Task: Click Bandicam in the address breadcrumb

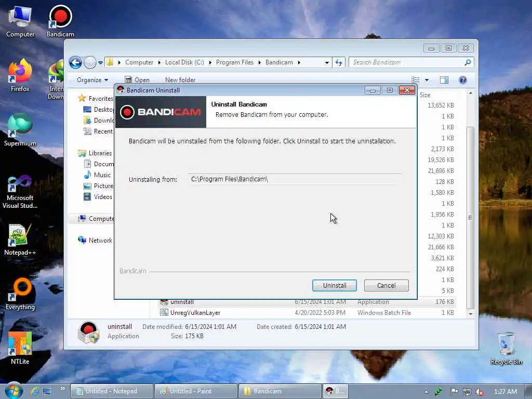Action: [x=279, y=62]
